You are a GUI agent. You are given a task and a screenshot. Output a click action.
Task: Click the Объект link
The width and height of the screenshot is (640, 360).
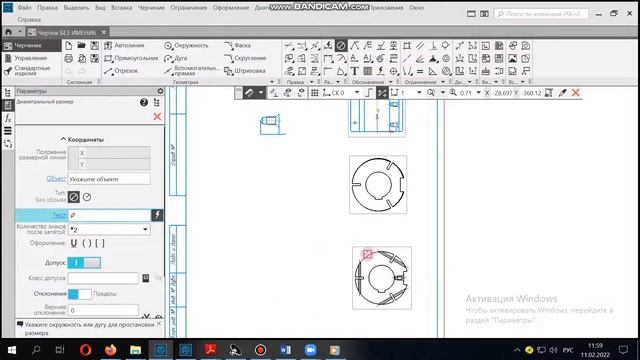coord(56,178)
